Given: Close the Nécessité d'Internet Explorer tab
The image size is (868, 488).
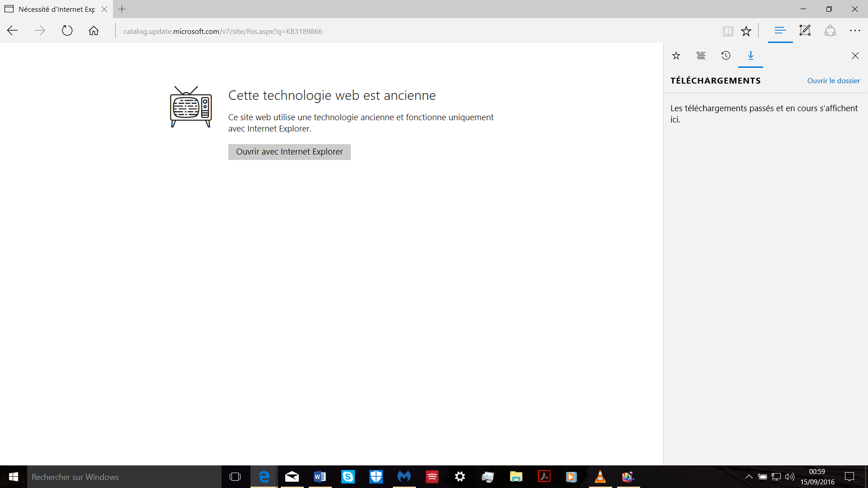Looking at the screenshot, I should (104, 9).
